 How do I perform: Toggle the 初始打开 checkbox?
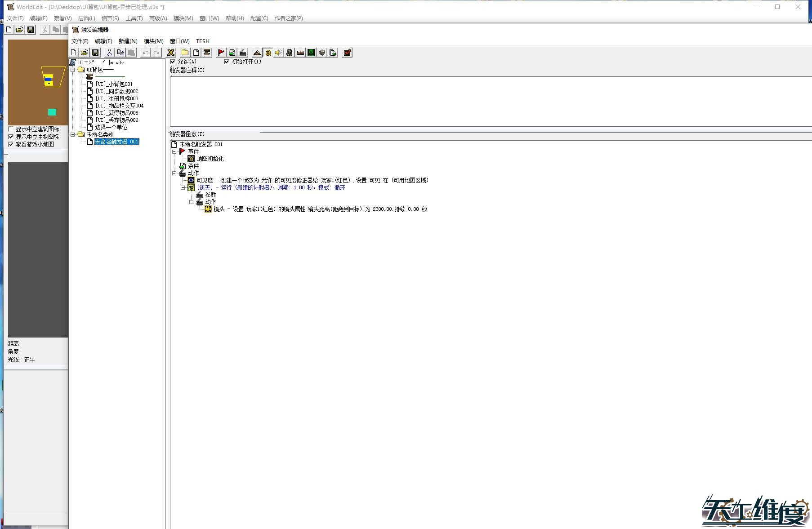point(227,62)
